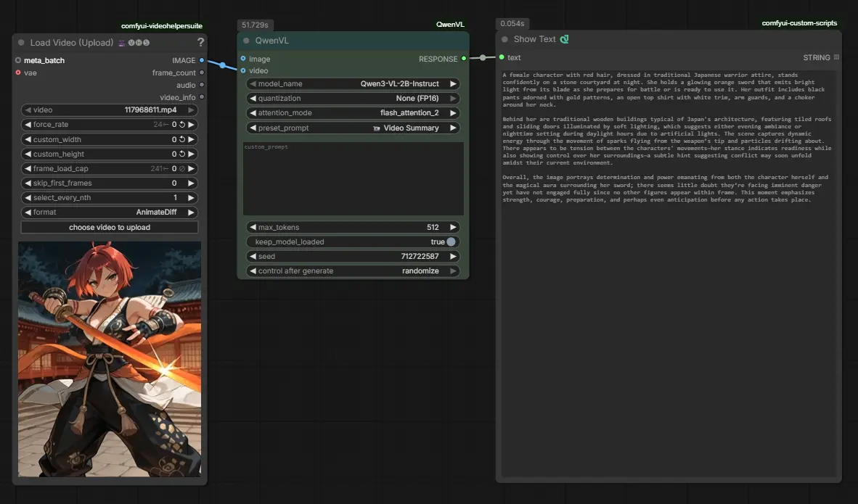Toggle the keep_model_loaded switch
858x504 pixels.
(452, 242)
